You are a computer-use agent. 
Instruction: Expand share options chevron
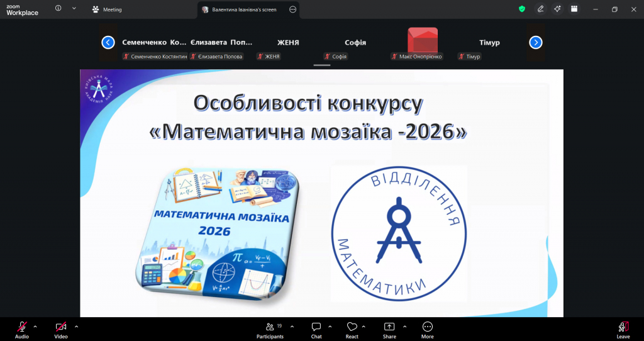404,327
